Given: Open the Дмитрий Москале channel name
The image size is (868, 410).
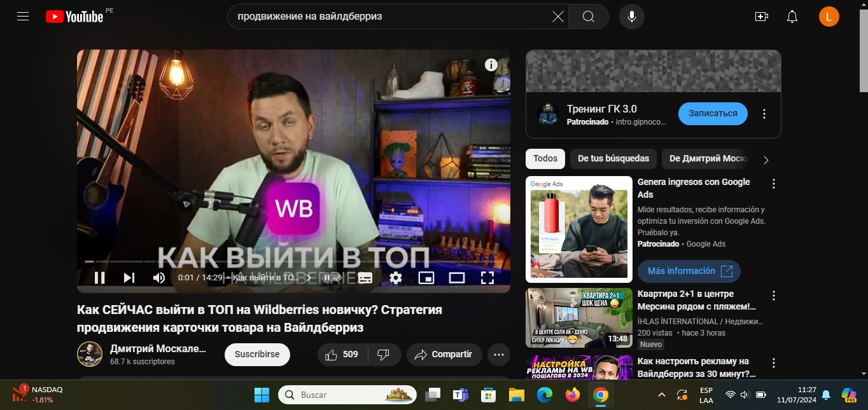Looking at the screenshot, I should tap(158, 348).
